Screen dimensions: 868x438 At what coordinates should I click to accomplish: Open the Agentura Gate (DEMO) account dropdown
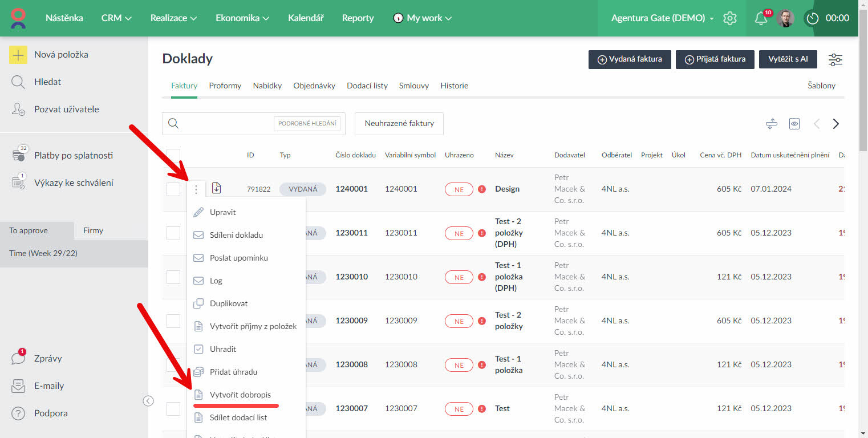(x=662, y=18)
